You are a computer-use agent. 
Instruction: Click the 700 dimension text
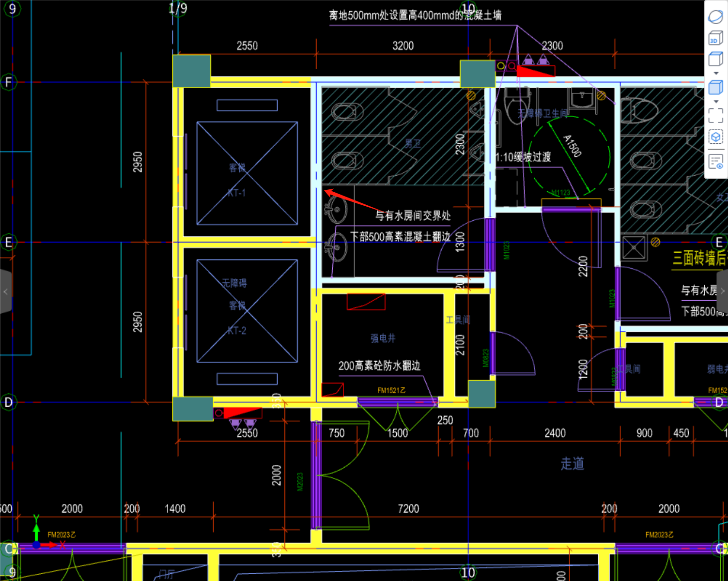[x=471, y=433]
